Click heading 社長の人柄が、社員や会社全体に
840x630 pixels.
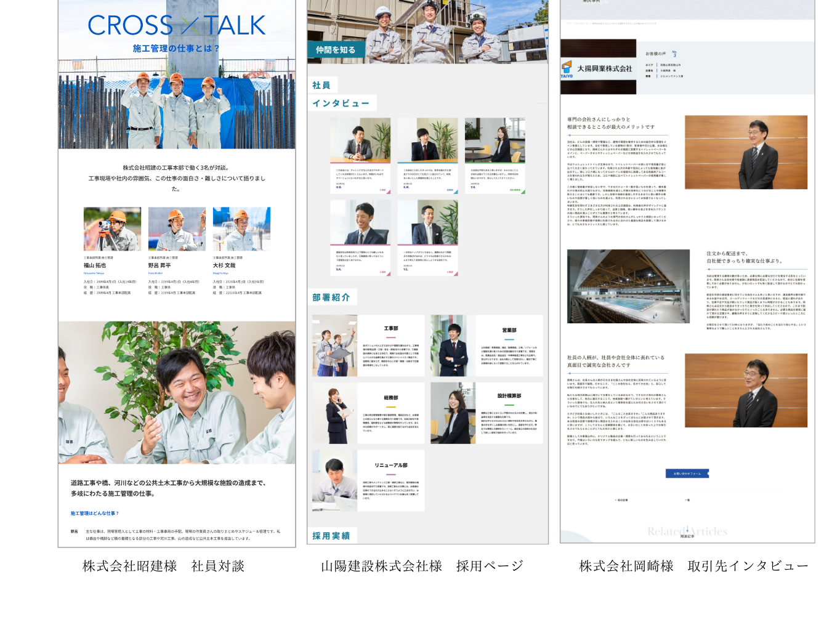pyautogui.click(x=616, y=361)
